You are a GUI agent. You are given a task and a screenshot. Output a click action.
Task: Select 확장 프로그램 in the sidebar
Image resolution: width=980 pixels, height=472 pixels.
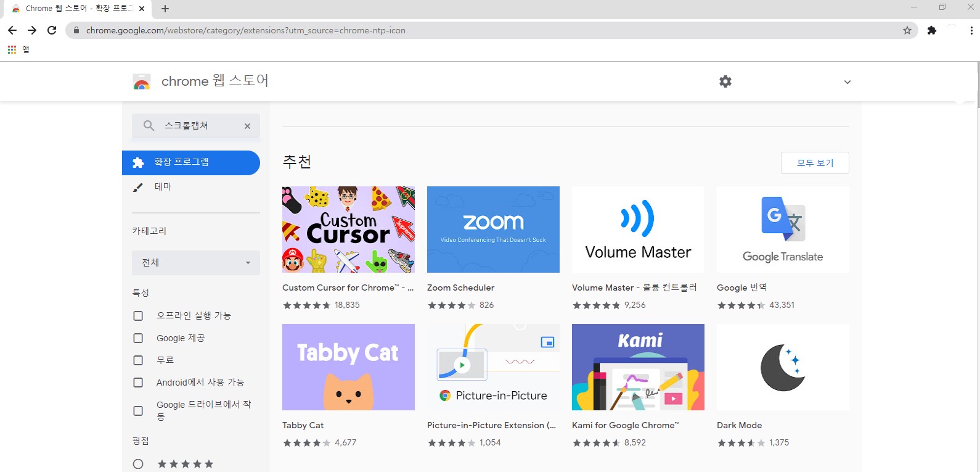[191, 163]
